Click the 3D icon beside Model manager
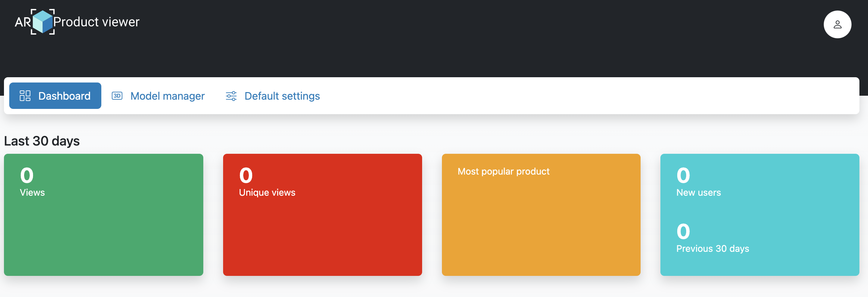Screen dimensions: 868x297 117,96
